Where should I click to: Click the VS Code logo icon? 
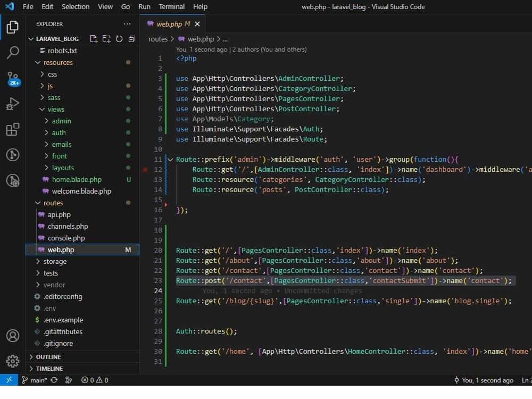point(10,6)
